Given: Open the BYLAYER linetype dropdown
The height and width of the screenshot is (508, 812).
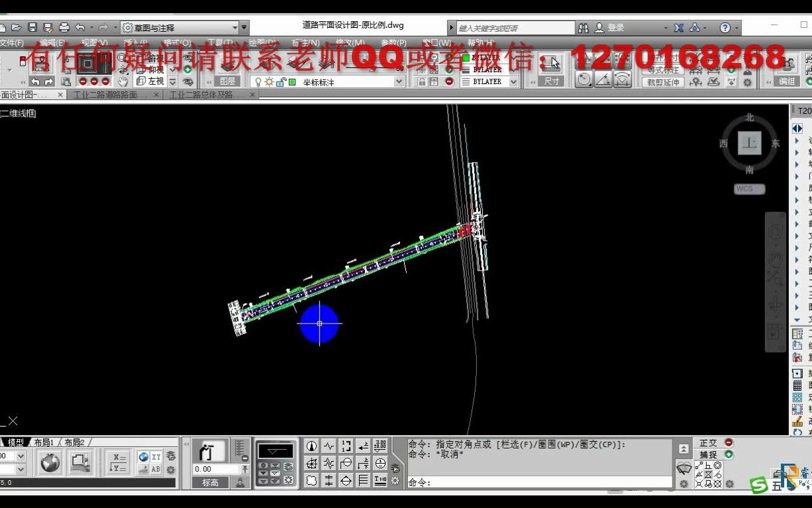Looking at the screenshot, I should pyautogui.click(x=514, y=82).
